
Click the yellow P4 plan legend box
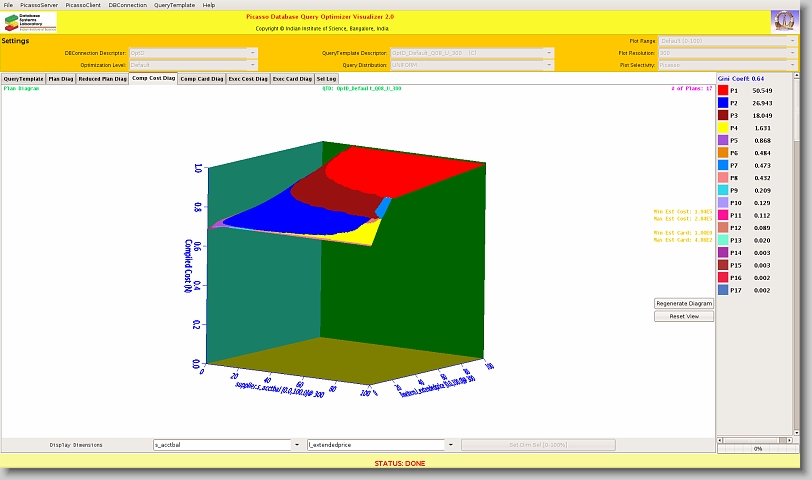tap(723, 128)
